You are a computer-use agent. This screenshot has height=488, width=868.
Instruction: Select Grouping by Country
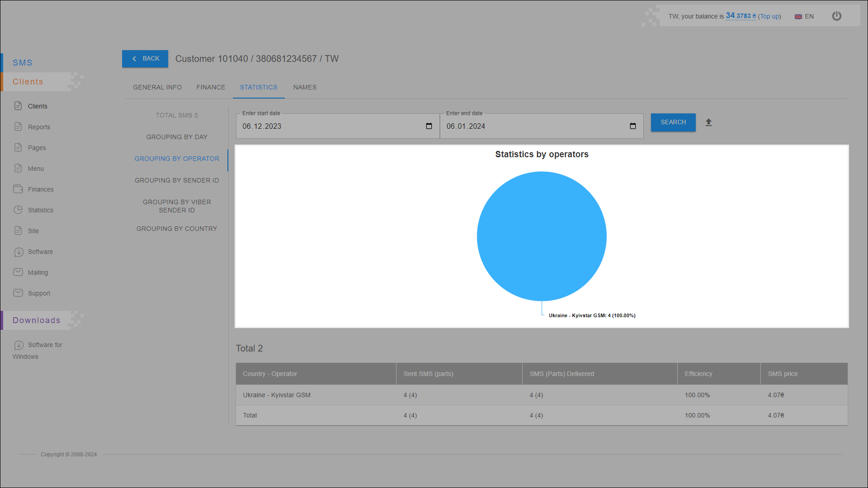[x=177, y=229]
